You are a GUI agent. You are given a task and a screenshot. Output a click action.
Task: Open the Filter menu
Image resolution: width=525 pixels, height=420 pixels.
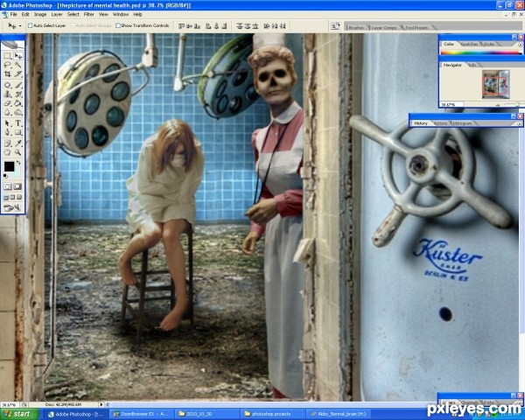tap(88, 14)
